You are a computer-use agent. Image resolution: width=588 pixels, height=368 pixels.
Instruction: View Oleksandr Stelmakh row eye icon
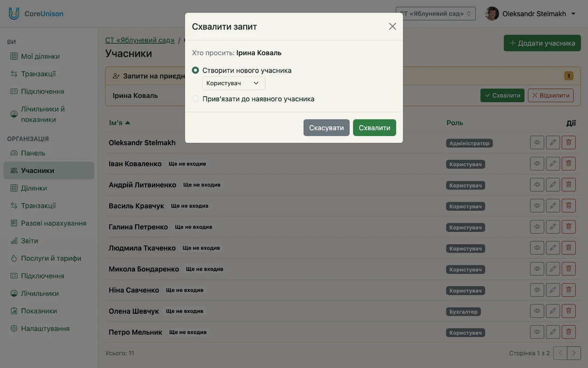[x=537, y=143]
